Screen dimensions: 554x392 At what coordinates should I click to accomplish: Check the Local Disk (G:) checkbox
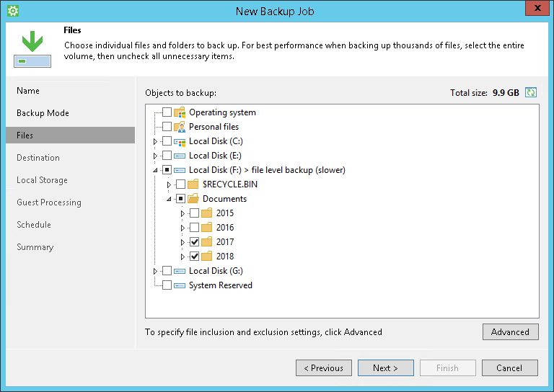point(167,271)
